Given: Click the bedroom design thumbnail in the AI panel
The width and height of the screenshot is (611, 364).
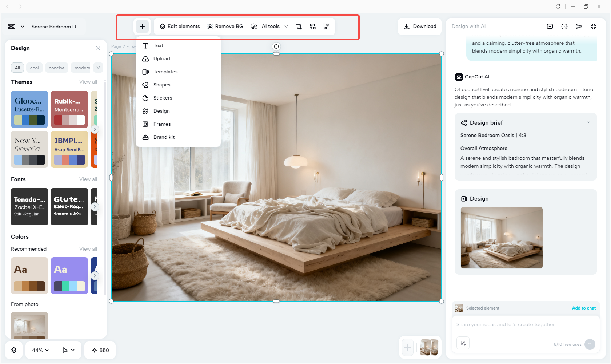Looking at the screenshot, I should tap(502, 238).
